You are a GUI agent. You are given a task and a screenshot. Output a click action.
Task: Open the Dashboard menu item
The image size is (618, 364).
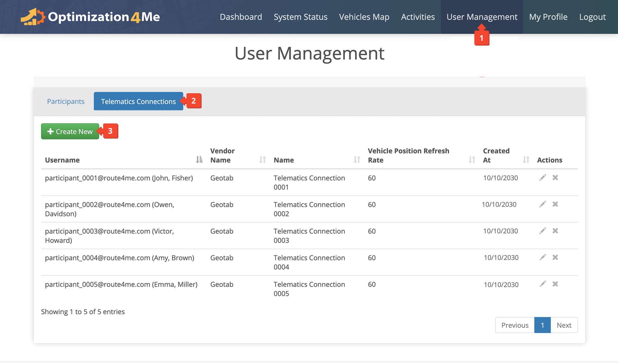point(241,17)
